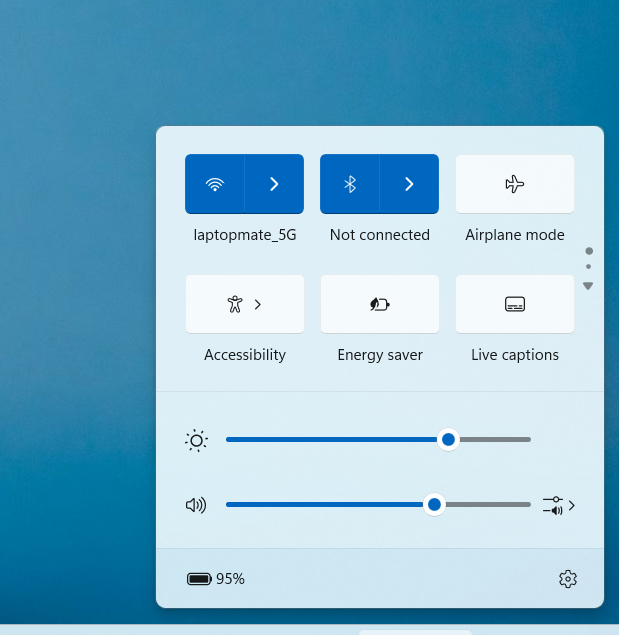The height and width of the screenshot is (635, 619).
Task: Toggle Bluetooth using the Bluetooth icon
Action: [350, 184]
